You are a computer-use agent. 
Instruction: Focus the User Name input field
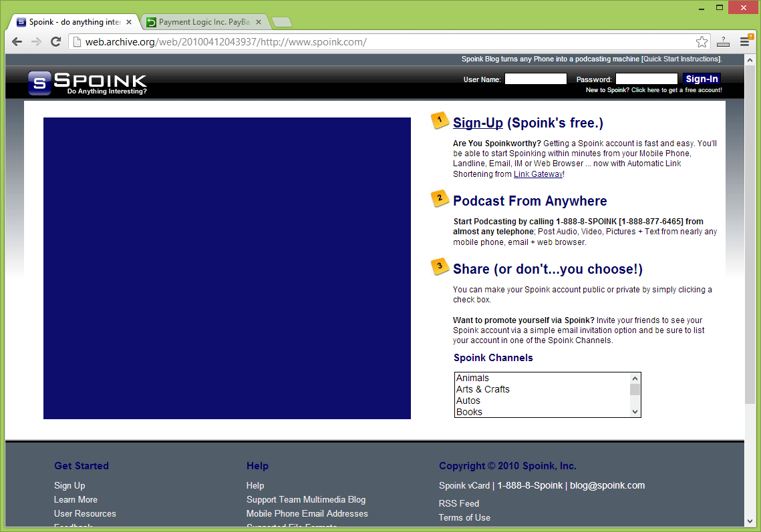(x=536, y=79)
